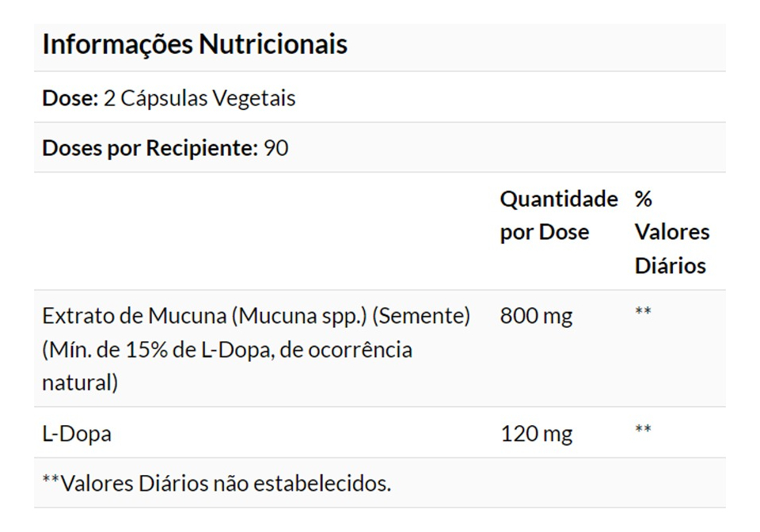Click the (Mucuna spp.) species text
760x532 pixels.
299,316
